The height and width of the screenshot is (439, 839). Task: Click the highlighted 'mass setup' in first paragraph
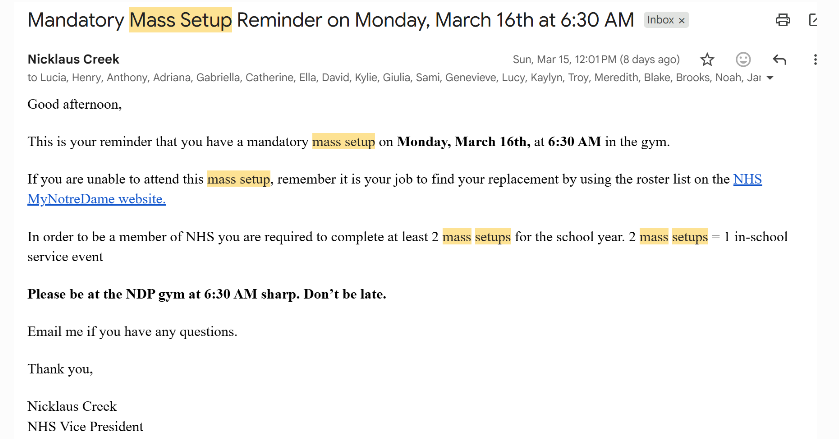click(x=343, y=142)
